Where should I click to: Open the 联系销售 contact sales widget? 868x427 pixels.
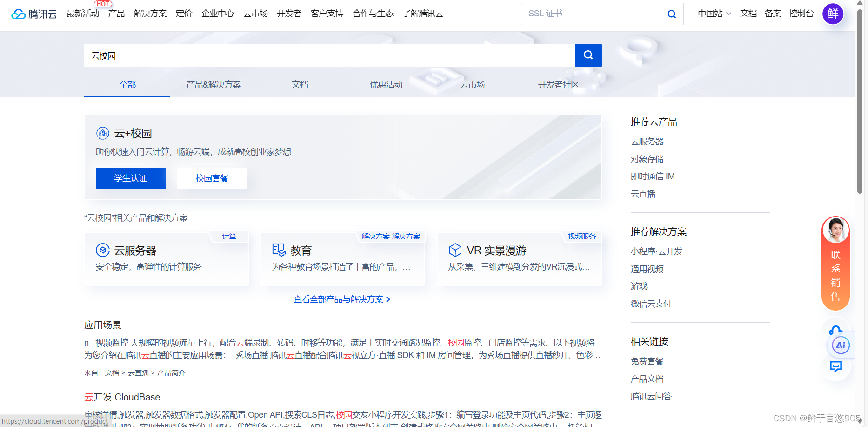pyautogui.click(x=835, y=264)
